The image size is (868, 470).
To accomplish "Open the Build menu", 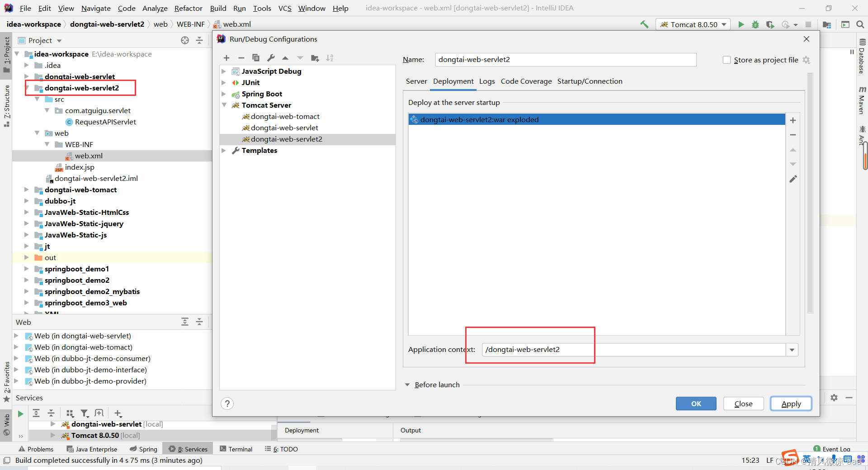I will point(218,8).
